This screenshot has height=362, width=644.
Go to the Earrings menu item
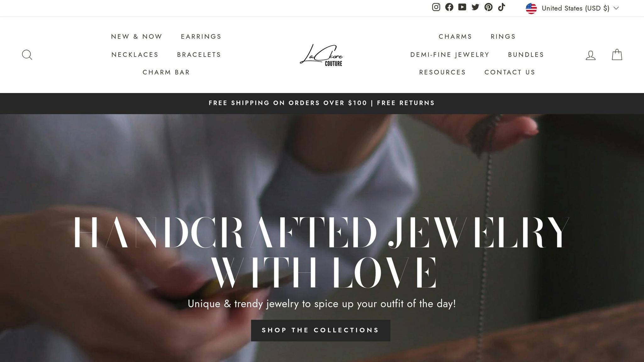click(x=201, y=36)
